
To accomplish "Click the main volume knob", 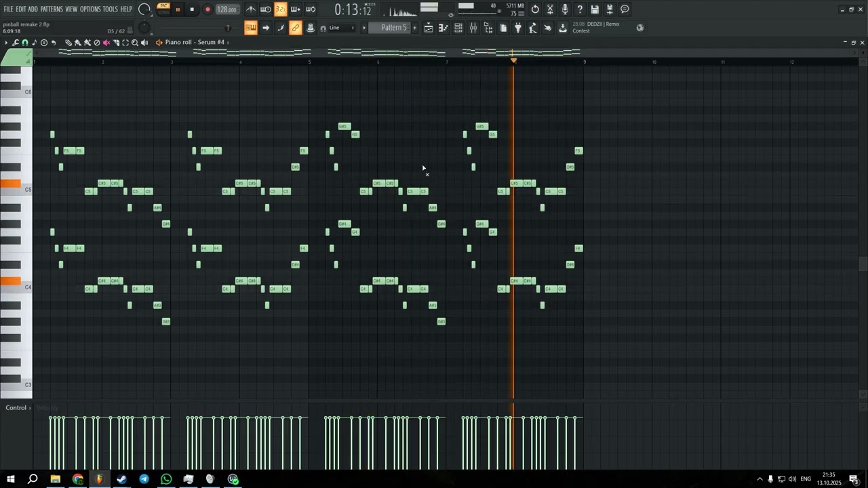I will point(144,9).
